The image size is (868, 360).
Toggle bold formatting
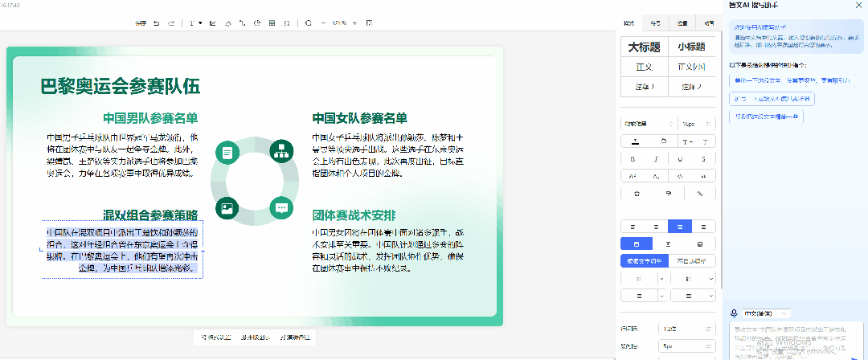click(633, 159)
